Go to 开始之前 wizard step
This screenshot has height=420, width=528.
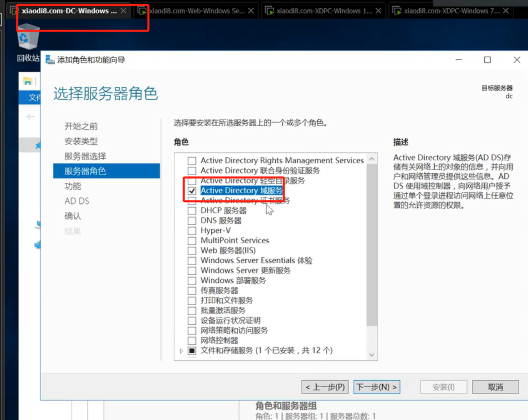tap(81, 126)
